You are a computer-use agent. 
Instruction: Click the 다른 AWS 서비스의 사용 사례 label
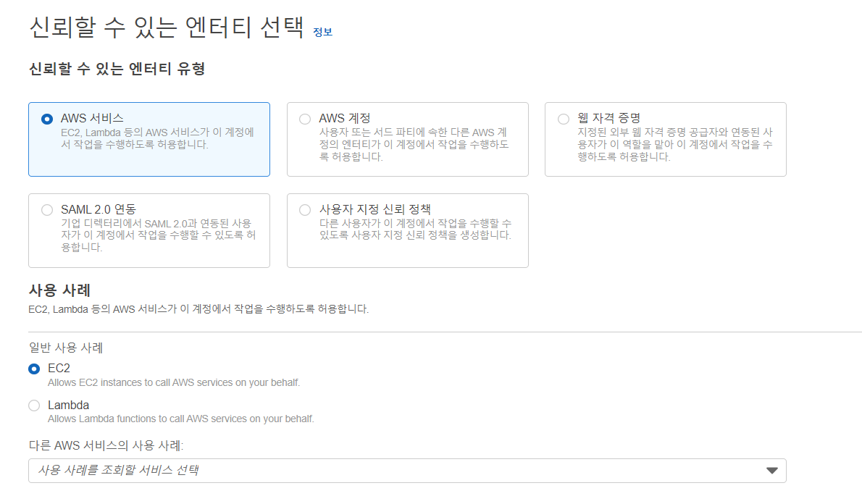coord(106,445)
